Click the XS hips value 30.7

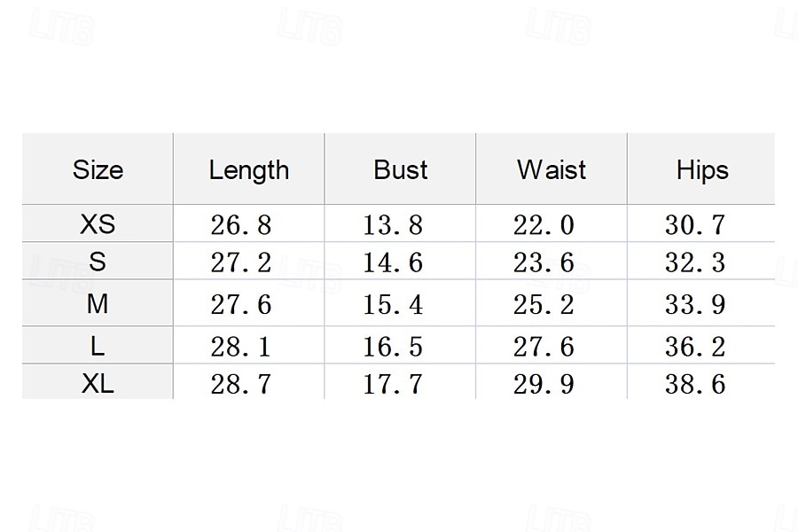695,225
